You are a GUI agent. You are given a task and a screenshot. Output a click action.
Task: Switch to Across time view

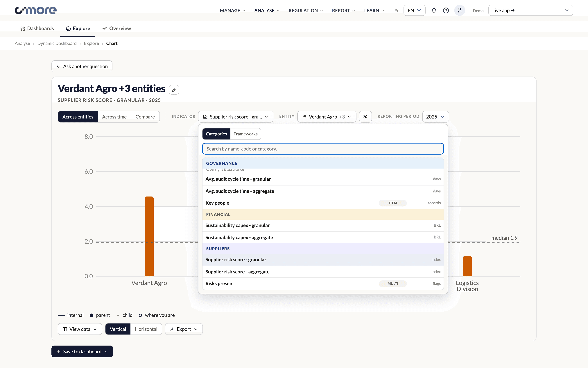pos(114,117)
